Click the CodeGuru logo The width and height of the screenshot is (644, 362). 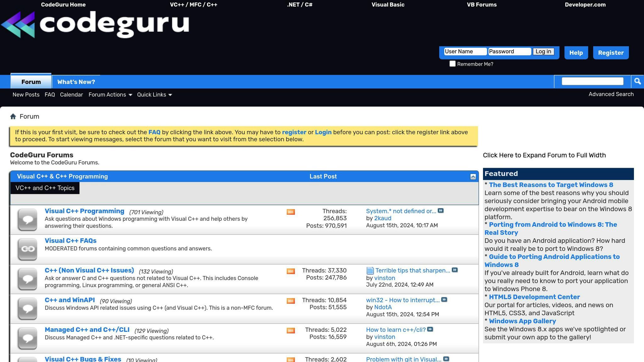94,25
